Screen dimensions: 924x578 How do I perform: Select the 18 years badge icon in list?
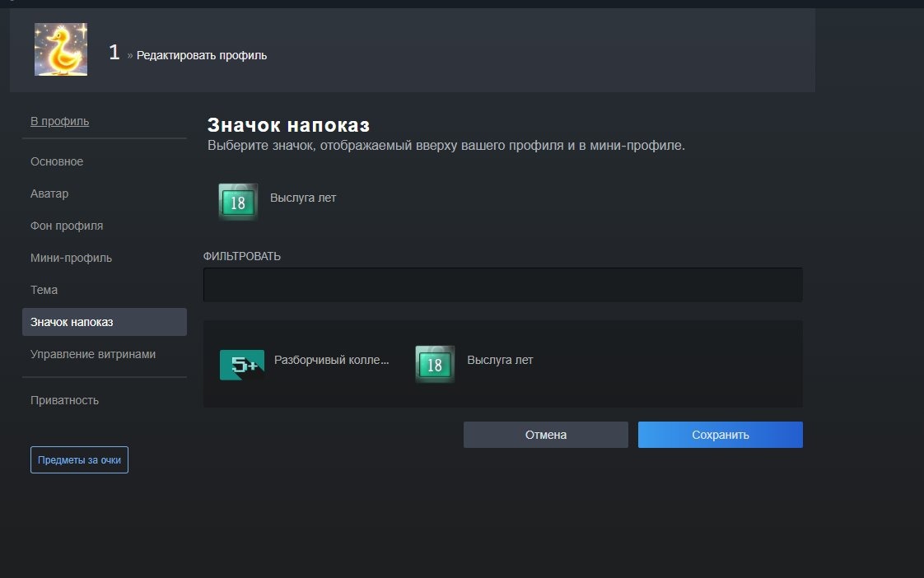tap(435, 364)
